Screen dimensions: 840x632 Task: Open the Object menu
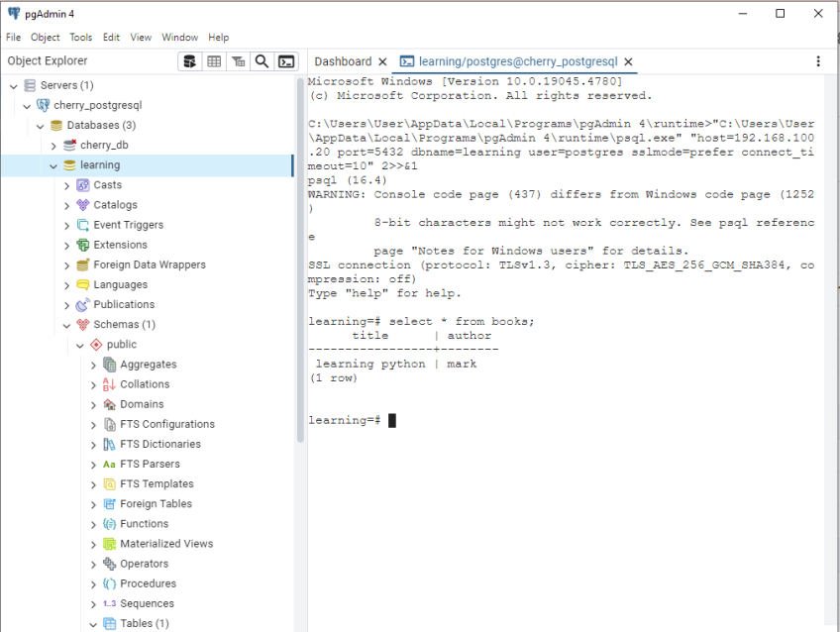(45, 37)
